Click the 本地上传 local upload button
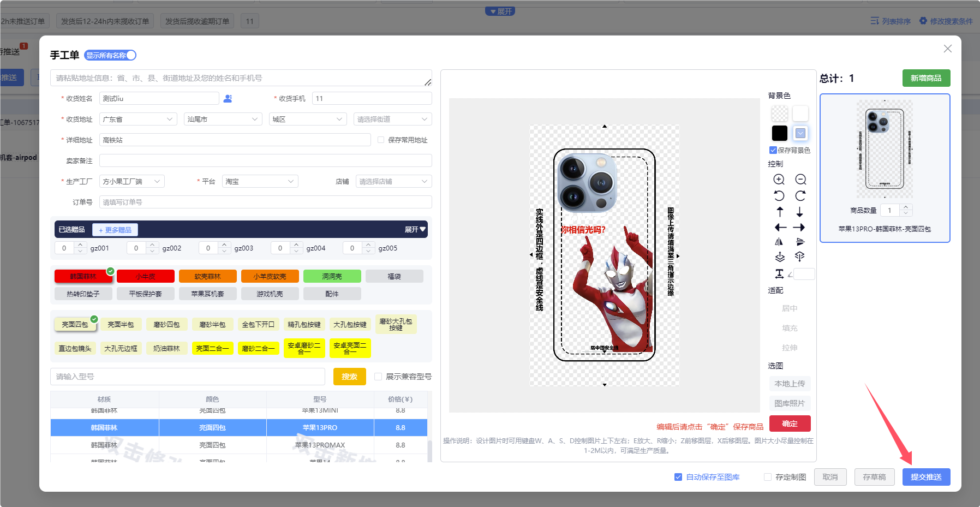The width and height of the screenshot is (980, 507). coord(790,384)
